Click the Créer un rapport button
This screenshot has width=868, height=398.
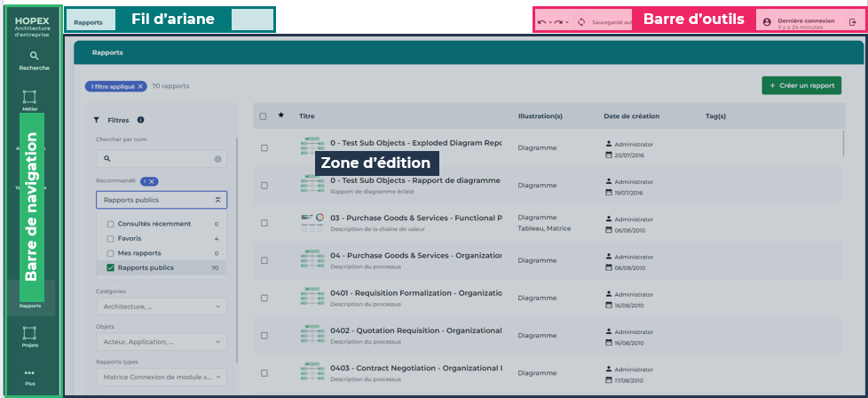tap(801, 85)
